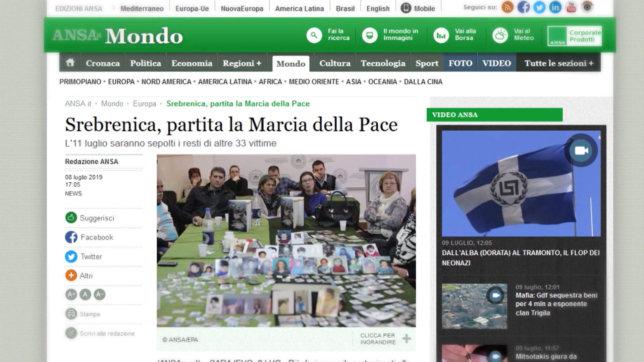Open the Vai al Meteo weather icon
The height and width of the screenshot is (362, 644).
pos(500,35)
